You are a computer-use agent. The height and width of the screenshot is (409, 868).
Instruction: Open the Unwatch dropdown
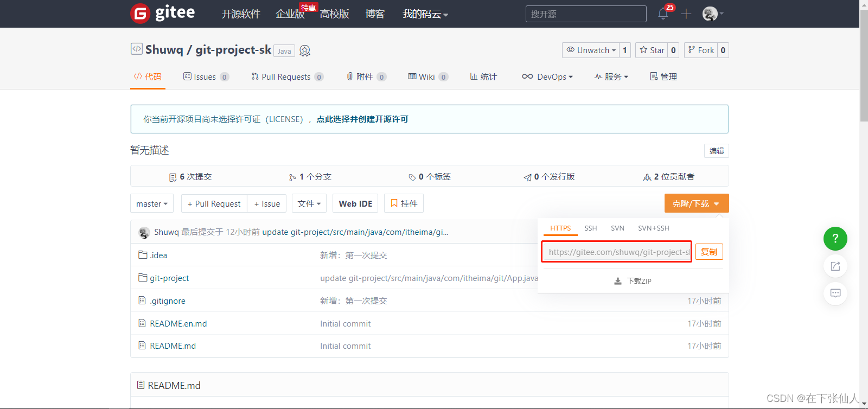click(x=591, y=50)
